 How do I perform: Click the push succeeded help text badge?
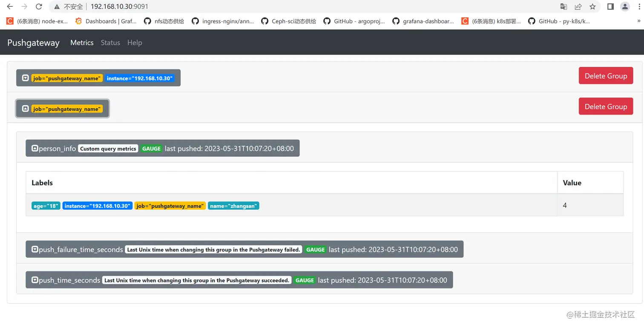click(197, 280)
